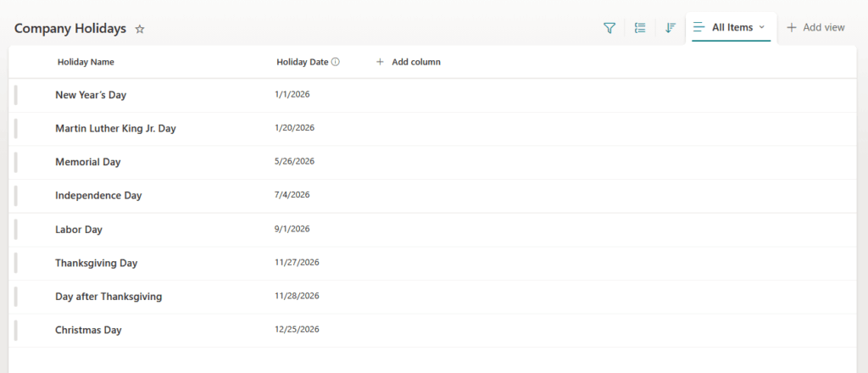Click the 12/25/2026 date cell
The image size is (868, 373).
click(297, 329)
